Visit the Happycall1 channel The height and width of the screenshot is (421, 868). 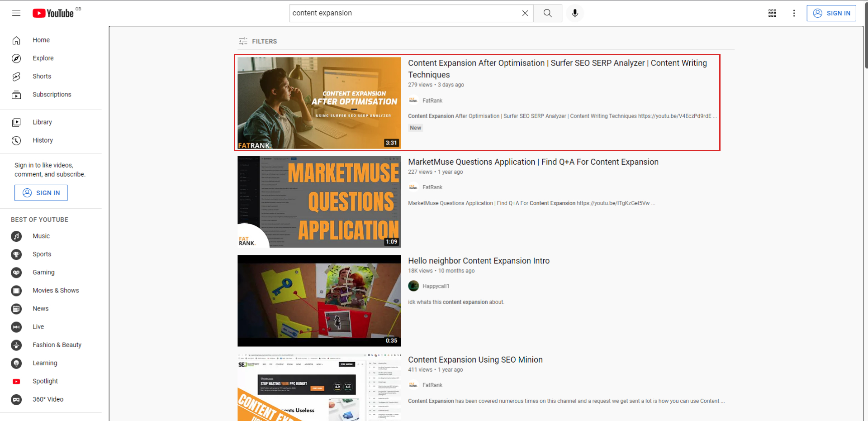tap(436, 286)
